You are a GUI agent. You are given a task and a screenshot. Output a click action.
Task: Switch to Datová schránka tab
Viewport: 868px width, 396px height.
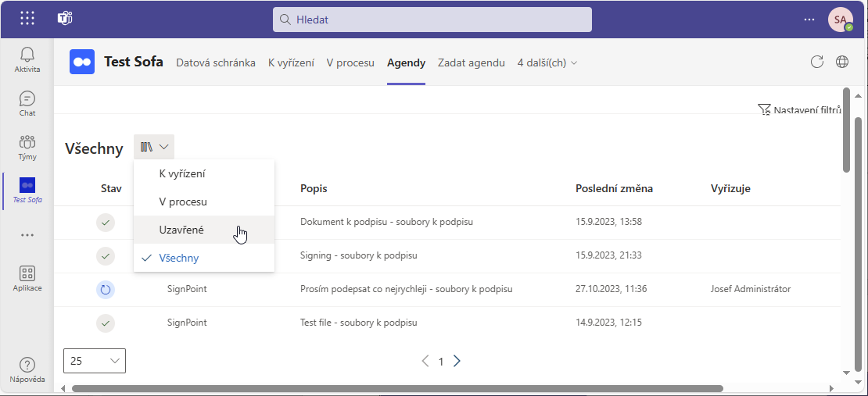[216, 62]
